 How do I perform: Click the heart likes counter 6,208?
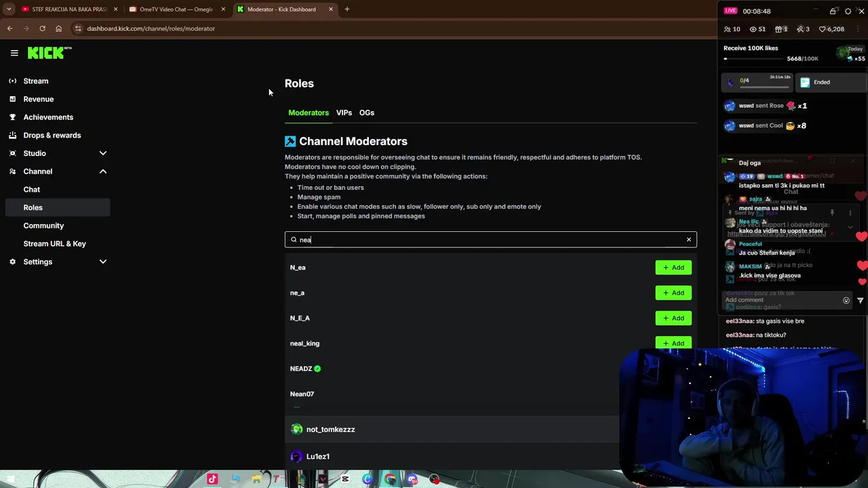(832, 29)
